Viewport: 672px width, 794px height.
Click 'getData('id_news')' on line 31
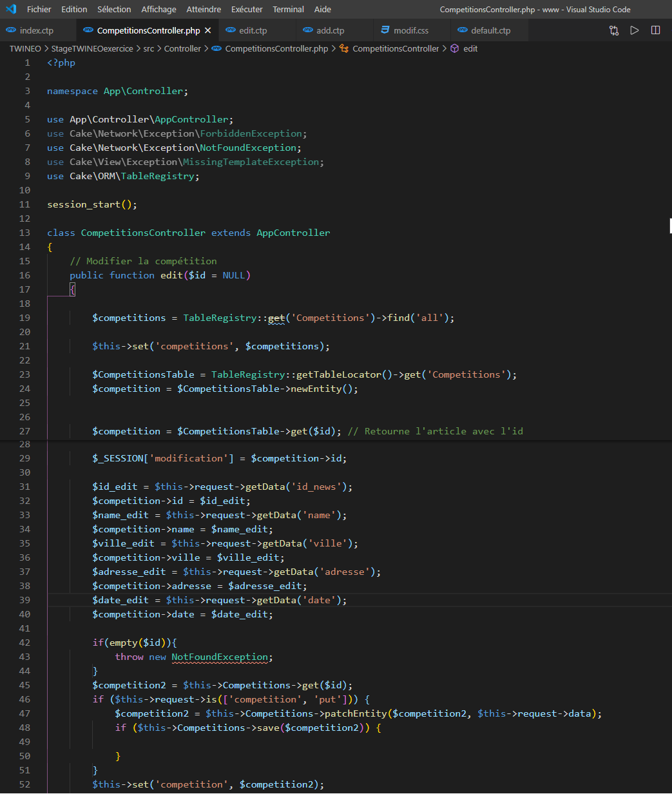[296, 487]
